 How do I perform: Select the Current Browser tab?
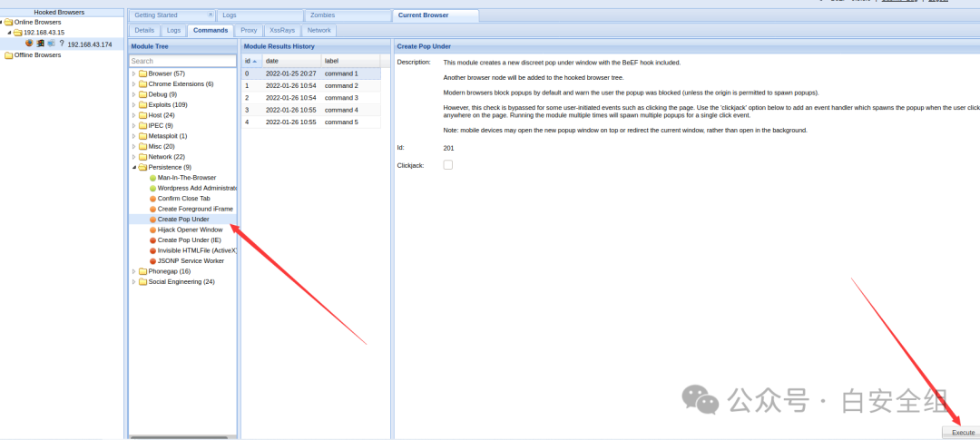pos(436,15)
